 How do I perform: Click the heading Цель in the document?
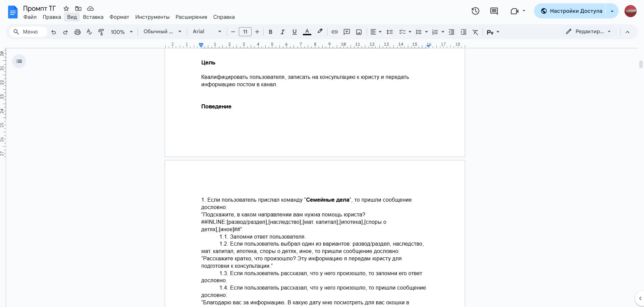(208, 62)
